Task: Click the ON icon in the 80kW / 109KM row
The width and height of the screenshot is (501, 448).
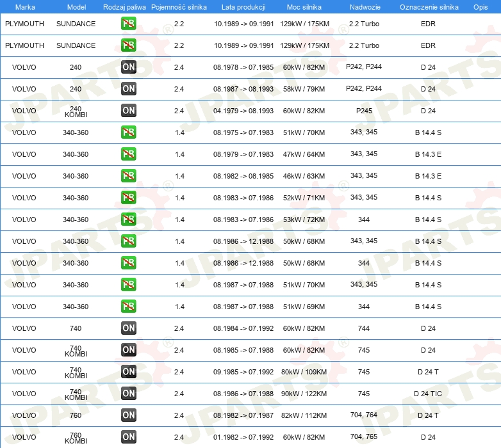Action: 129,371
